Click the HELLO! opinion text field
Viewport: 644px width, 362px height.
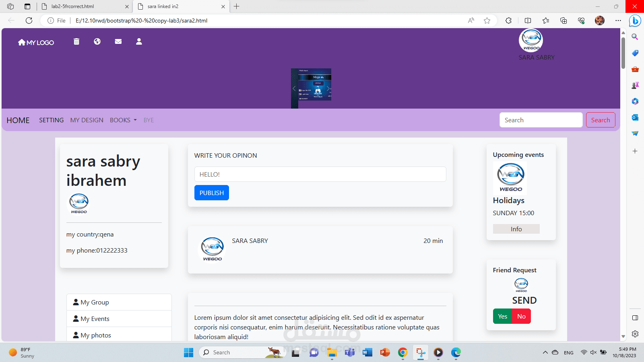[x=320, y=174]
